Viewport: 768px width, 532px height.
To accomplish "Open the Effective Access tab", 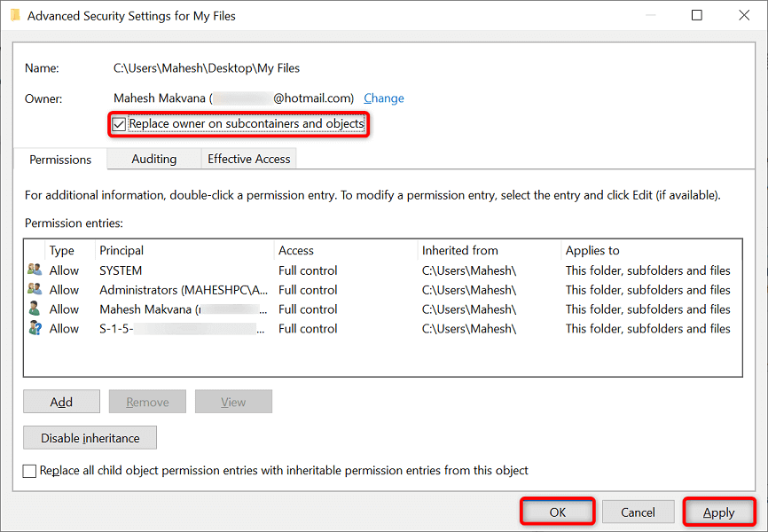I will point(248,159).
